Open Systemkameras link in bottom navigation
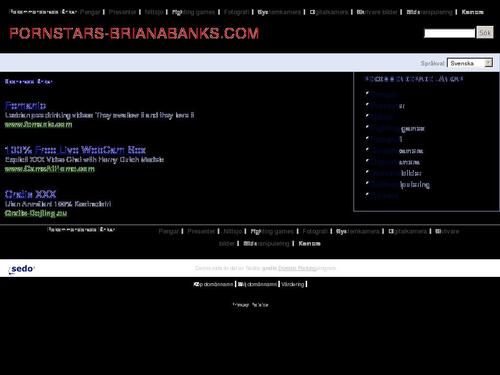Image resolution: width=500 pixels, height=375 pixels. 358,231
